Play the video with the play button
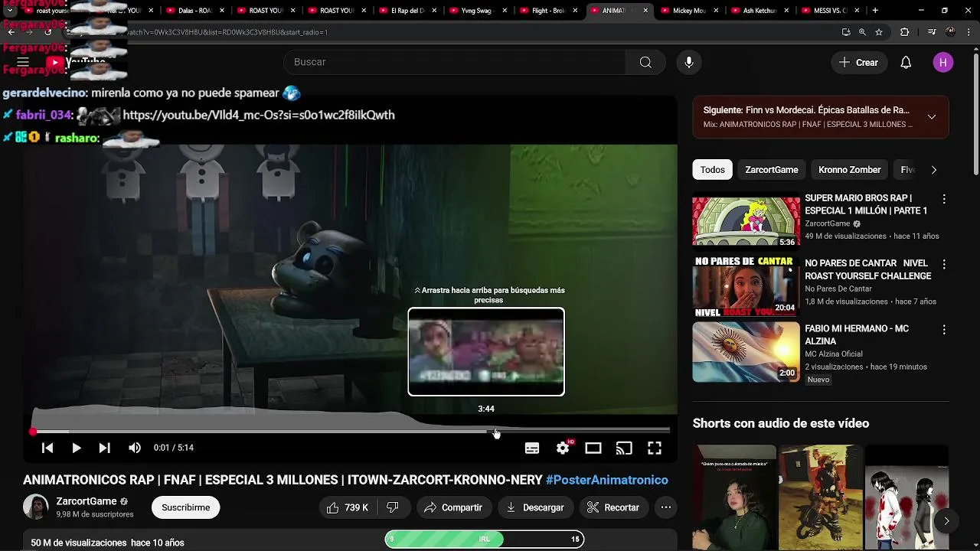This screenshot has height=551, width=980. point(76,448)
